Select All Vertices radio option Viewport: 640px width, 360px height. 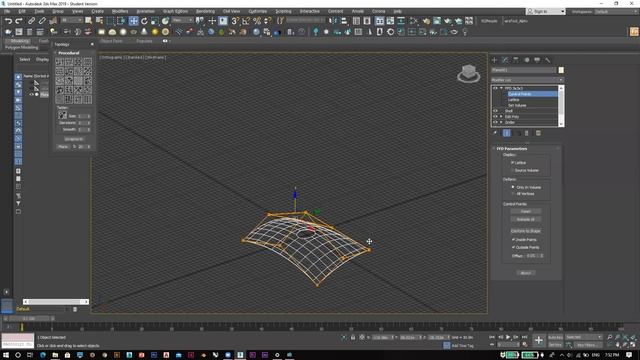coord(513,193)
